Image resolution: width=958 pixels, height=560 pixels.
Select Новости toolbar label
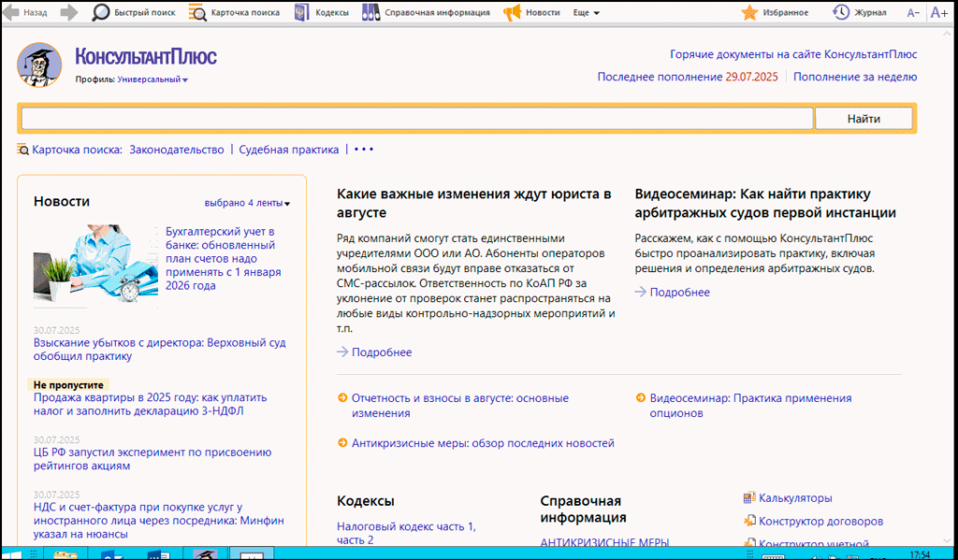click(542, 13)
